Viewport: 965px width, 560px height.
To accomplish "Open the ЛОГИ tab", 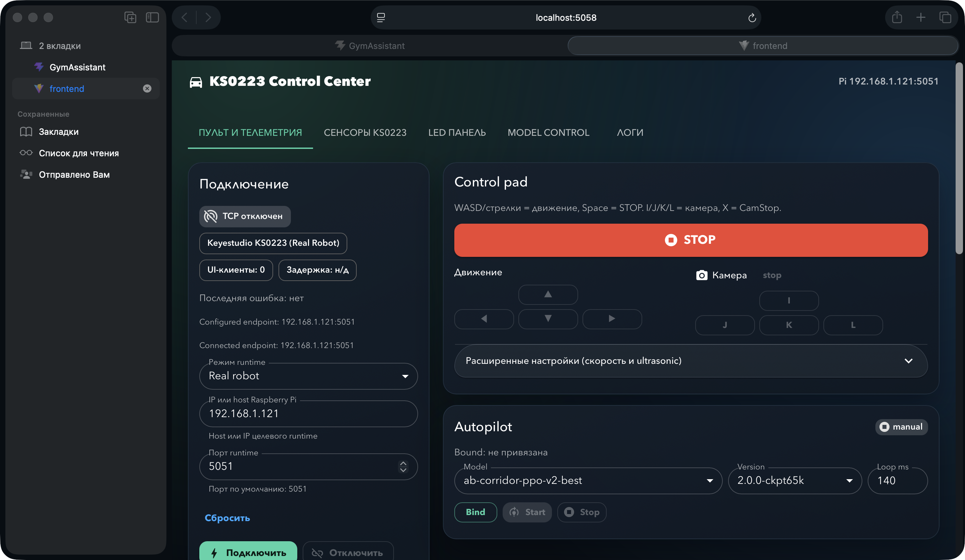I will pyautogui.click(x=630, y=132).
